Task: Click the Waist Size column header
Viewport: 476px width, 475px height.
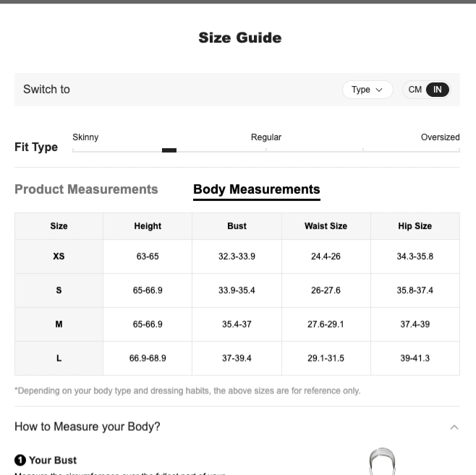Action: point(326,226)
